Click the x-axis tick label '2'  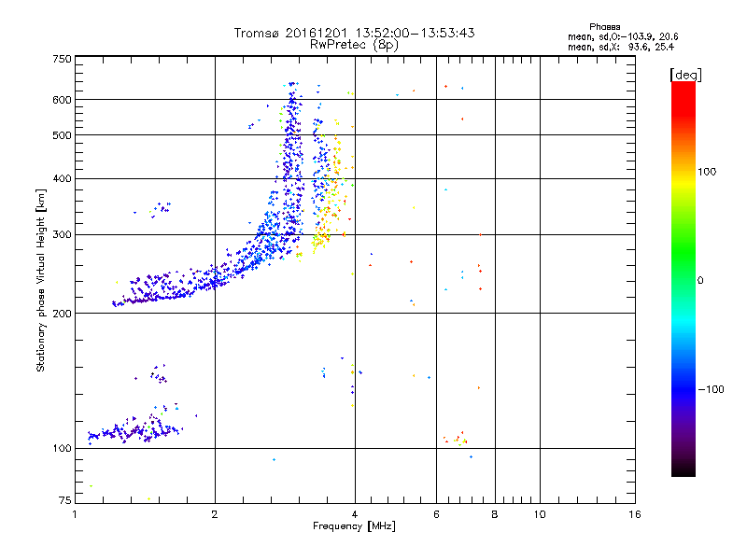click(215, 514)
